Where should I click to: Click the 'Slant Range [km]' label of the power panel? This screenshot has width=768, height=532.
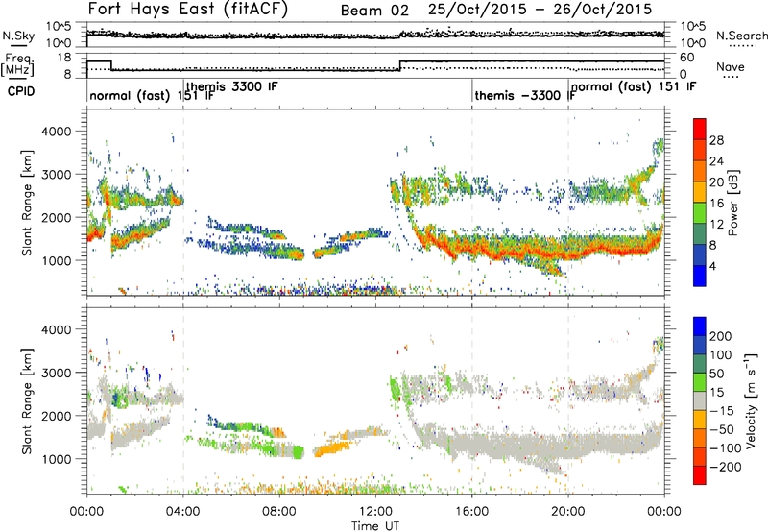27,203
